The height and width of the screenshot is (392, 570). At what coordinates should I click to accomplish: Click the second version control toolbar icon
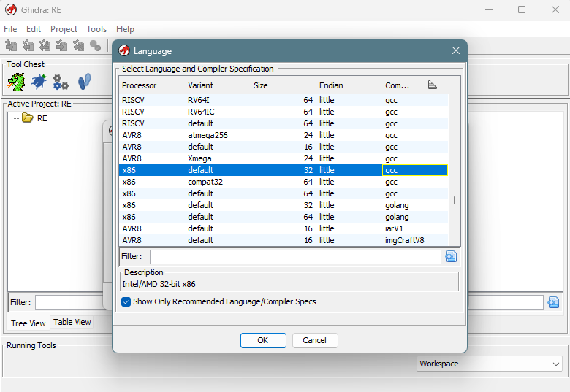(x=28, y=45)
